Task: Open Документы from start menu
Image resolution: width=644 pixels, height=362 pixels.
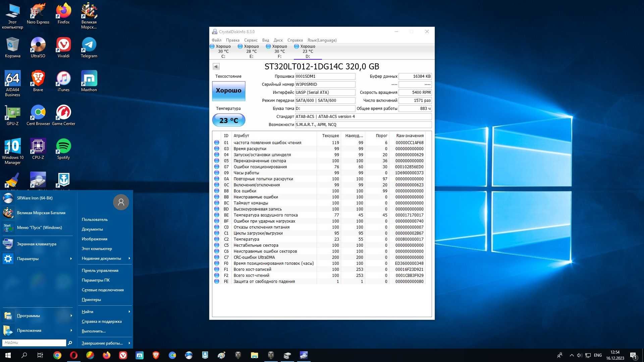Action: pos(92,229)
